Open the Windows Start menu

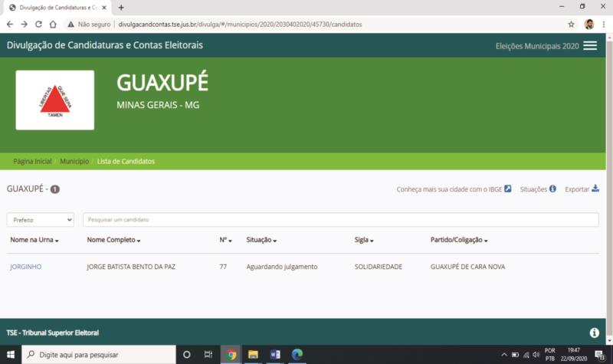[x=11, y=355]
